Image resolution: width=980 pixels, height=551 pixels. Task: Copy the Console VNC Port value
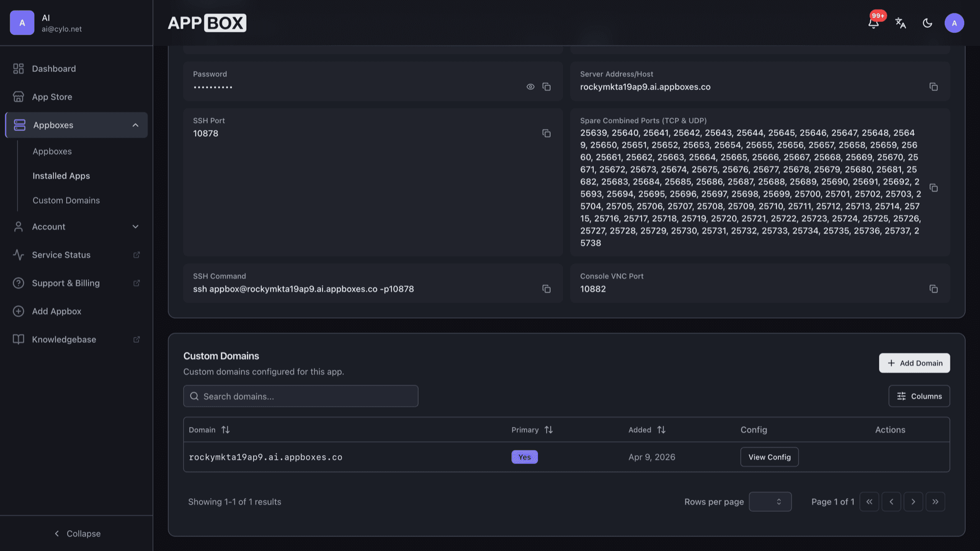(934, 289)
